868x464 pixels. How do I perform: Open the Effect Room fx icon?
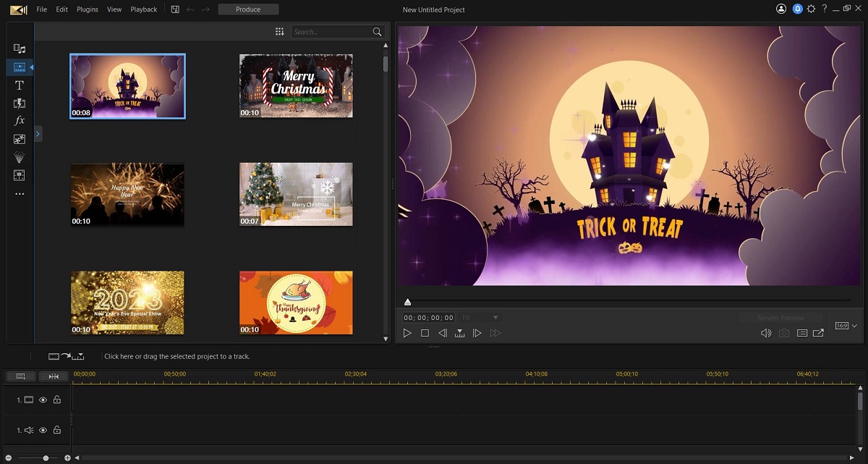point(20,121)
